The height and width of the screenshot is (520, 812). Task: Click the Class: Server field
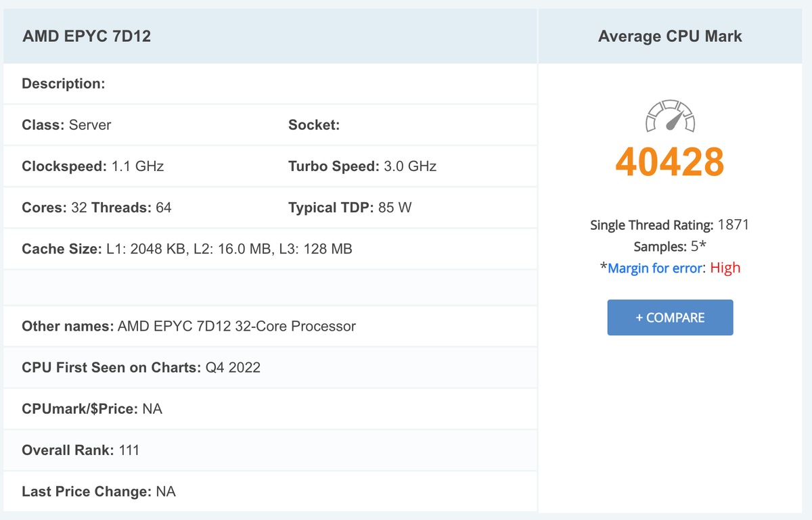(67, 125)
